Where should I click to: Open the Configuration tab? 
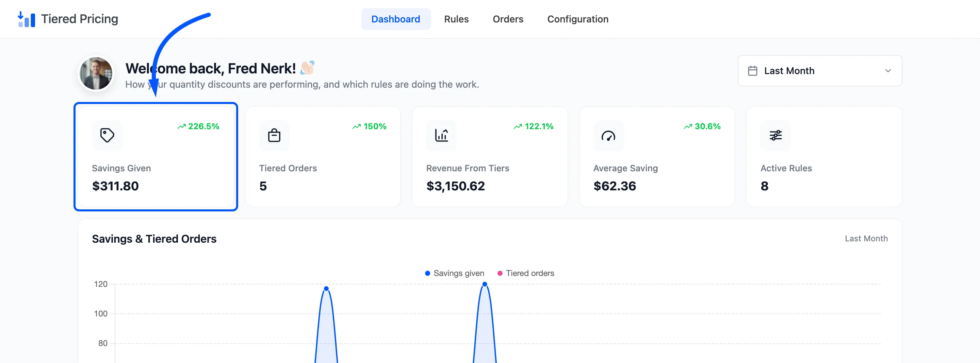click(x=577, y=19)
